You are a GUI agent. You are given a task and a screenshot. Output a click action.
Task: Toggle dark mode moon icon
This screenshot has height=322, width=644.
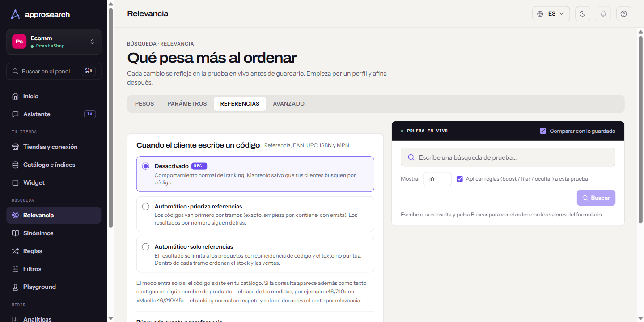[x=583, y=14]
